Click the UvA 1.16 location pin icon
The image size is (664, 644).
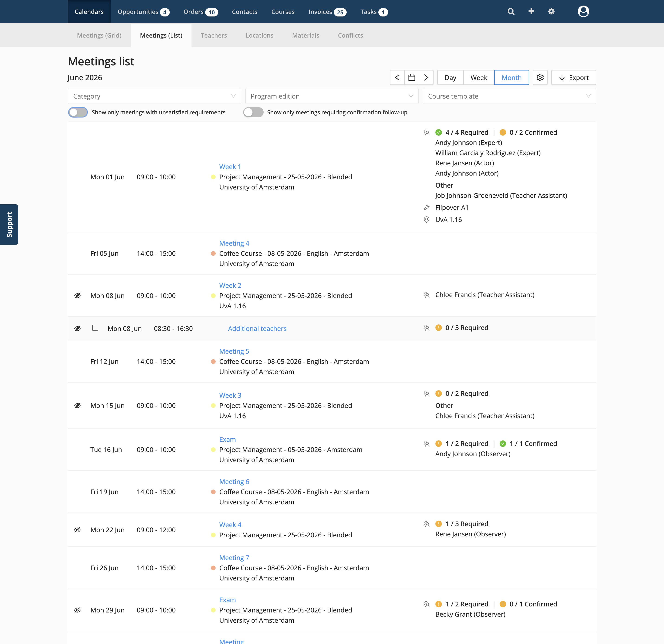[x=427, y=220]
